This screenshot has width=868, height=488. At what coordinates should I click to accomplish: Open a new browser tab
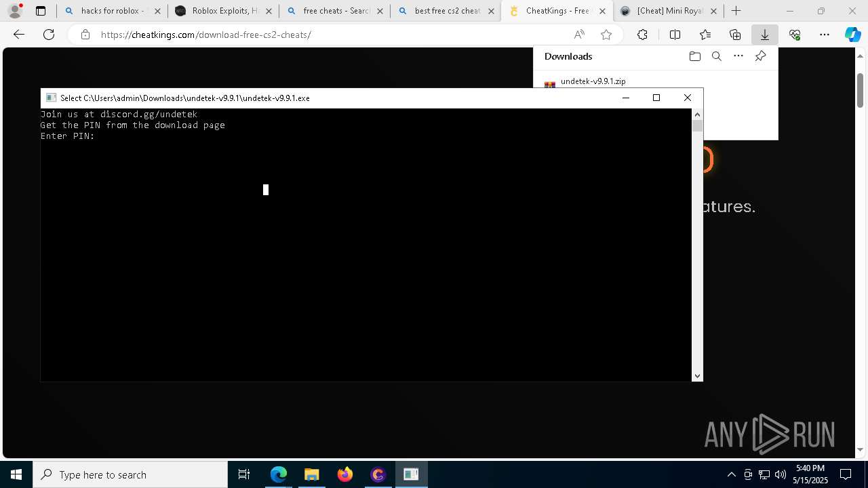(736, 11)
